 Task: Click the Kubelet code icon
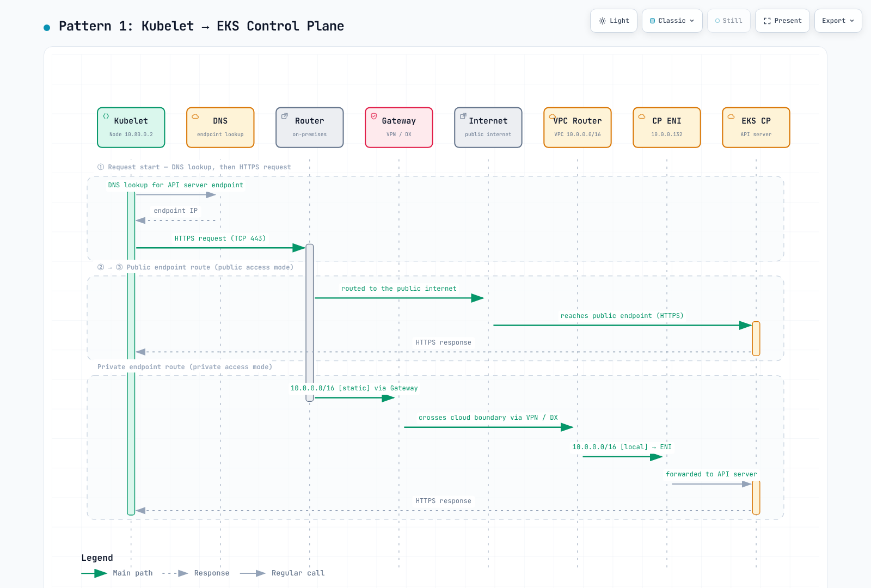[x=106, y=116]
